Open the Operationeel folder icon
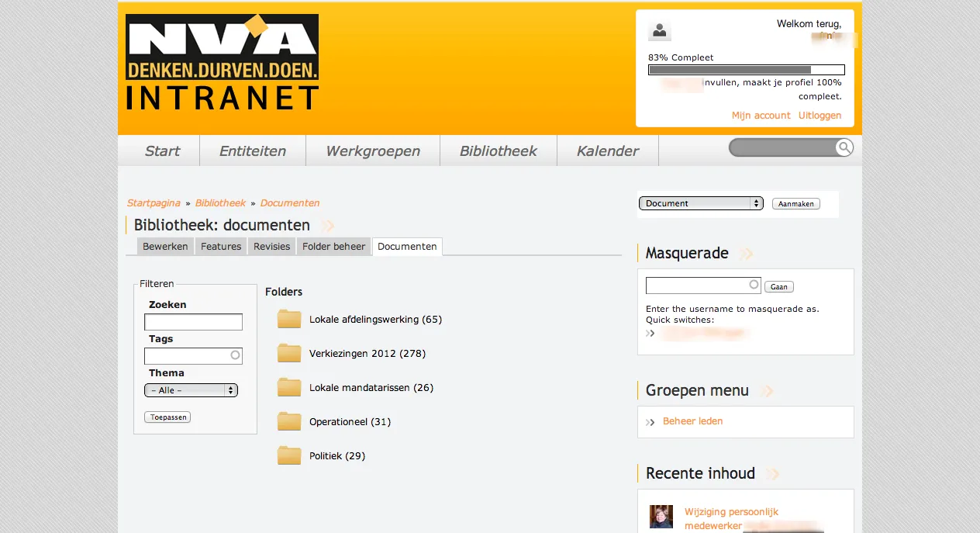 (x=289, y=421)
